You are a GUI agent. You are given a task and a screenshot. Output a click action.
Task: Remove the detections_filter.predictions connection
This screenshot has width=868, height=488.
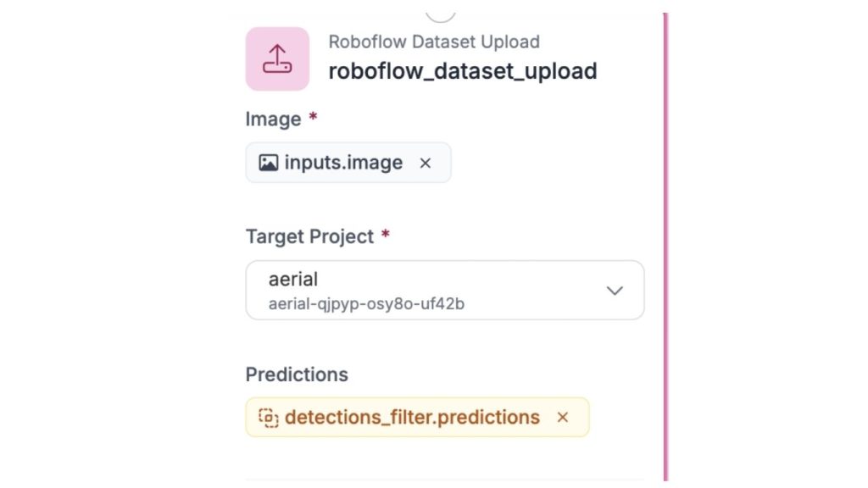coord(562,417)
